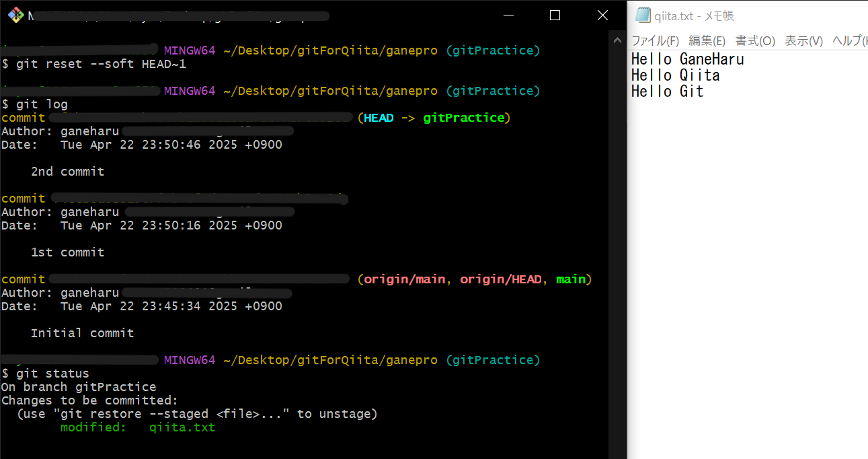Click the '$ git status' command line
868x459 pixels.
[45, 374]
